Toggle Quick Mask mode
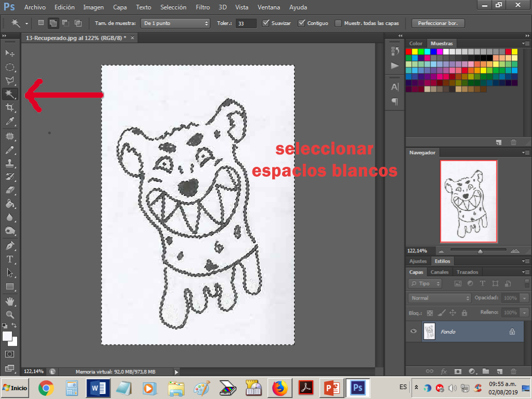This screenshot has height=399, width=532. tap(10, 354)
